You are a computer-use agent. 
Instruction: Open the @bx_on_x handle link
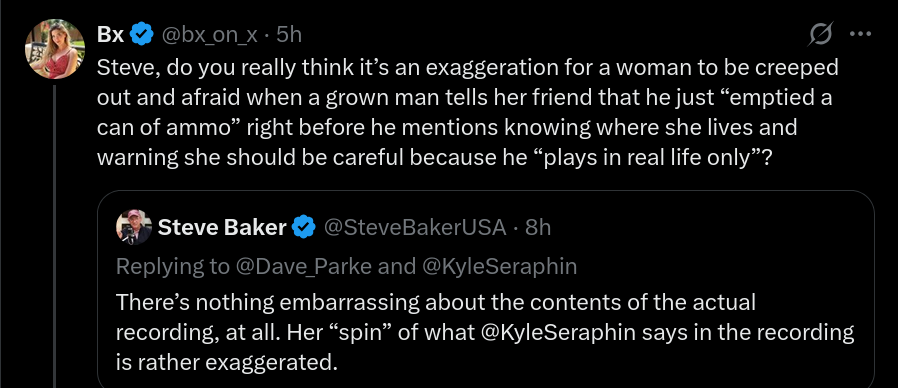(x=209, y=36)
